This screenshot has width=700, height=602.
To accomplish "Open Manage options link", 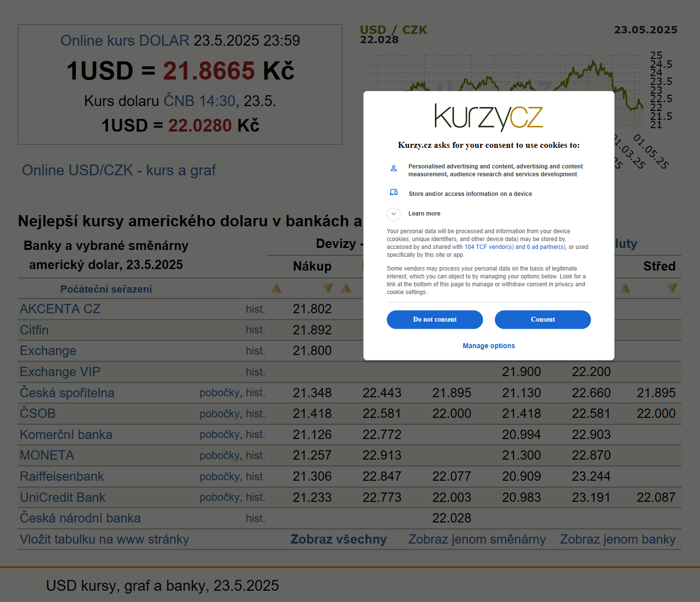I will pos(489,346).
